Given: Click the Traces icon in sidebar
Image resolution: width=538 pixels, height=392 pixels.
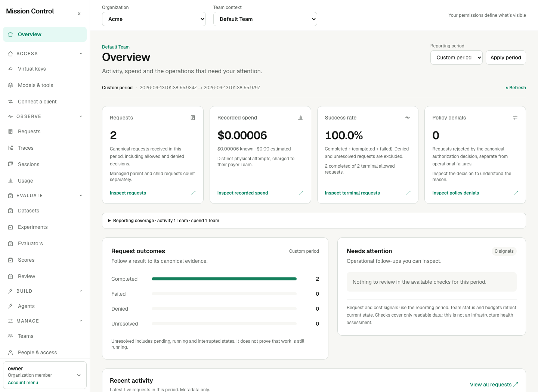Looking at the screenshot, I should click(x=10, y=148).
